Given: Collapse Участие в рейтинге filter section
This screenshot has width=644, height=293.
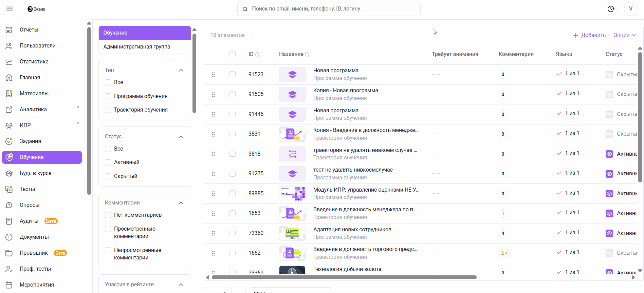Looking at the screenshot, I should [181, 285].
